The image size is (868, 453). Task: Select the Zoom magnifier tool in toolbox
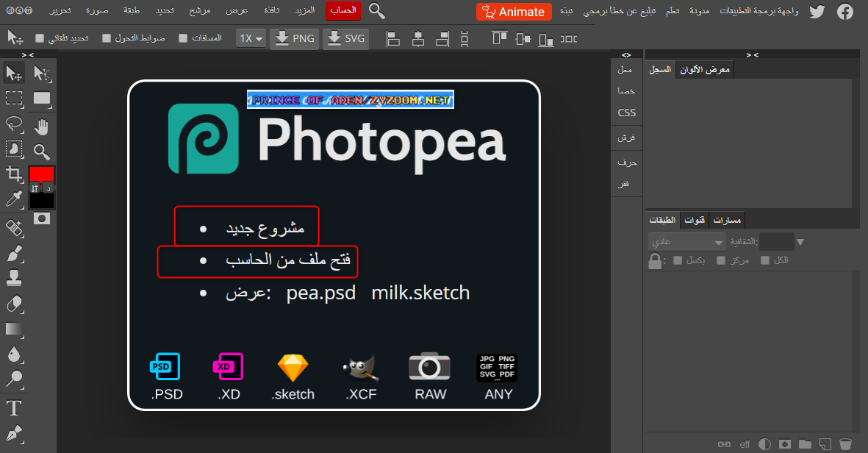42,151
